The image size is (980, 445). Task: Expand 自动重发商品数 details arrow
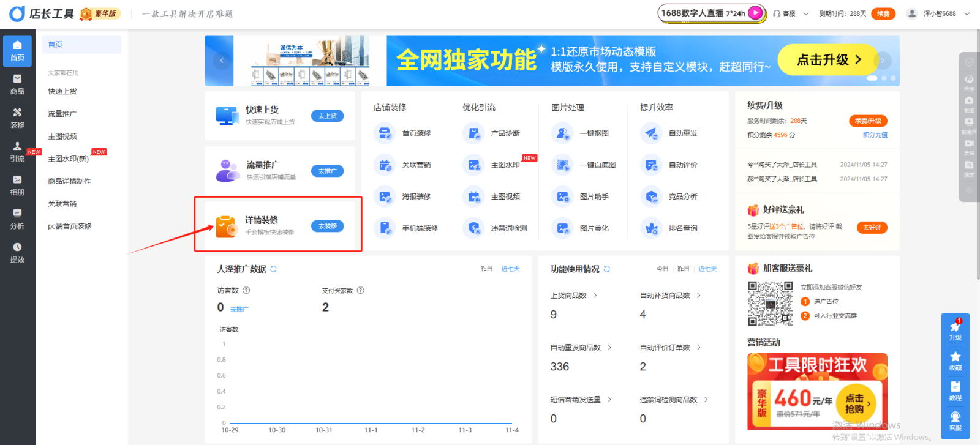point(609,348)
